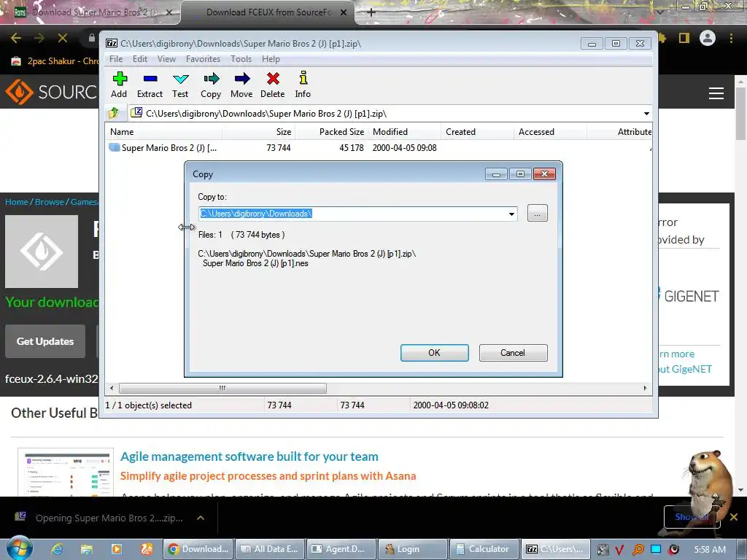
Task: Switch to Agent.D... taskbar window
Action: click(341, 549)
